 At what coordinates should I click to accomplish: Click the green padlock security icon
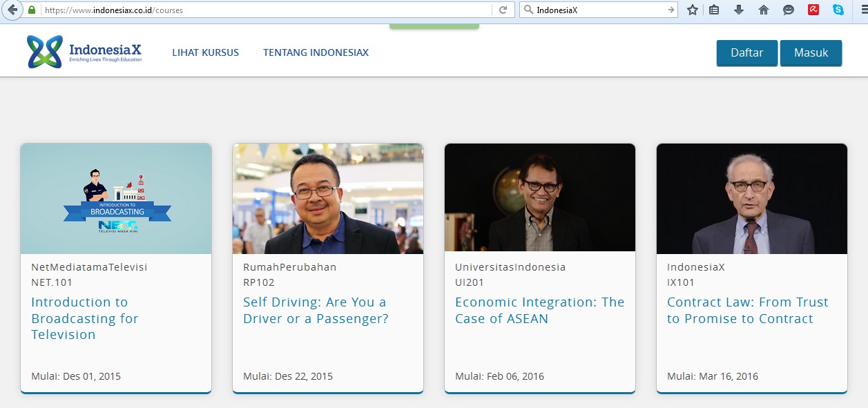pyautogui.click(x=32, y=10)
